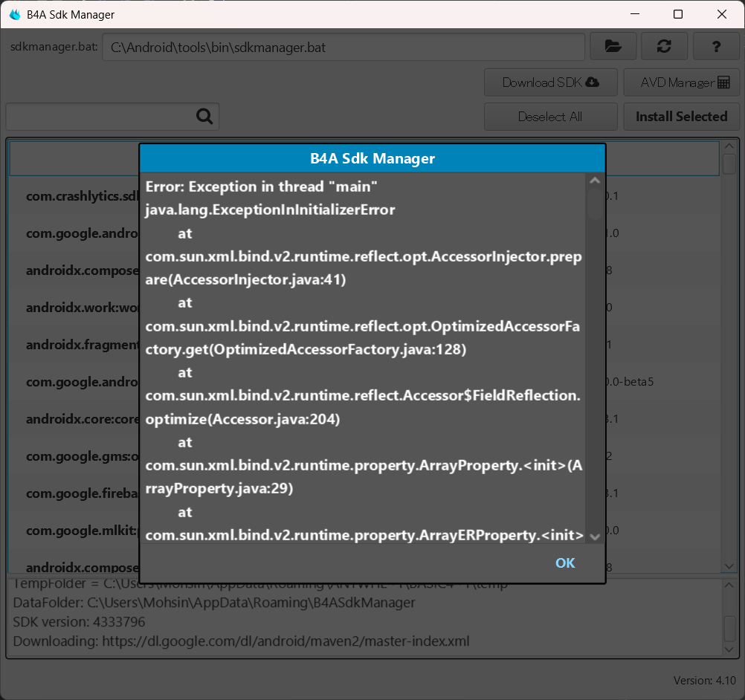Click the log panel scrollbar thumb
The height and width of the screenshot is (700, 745).
tap(729, 628)
